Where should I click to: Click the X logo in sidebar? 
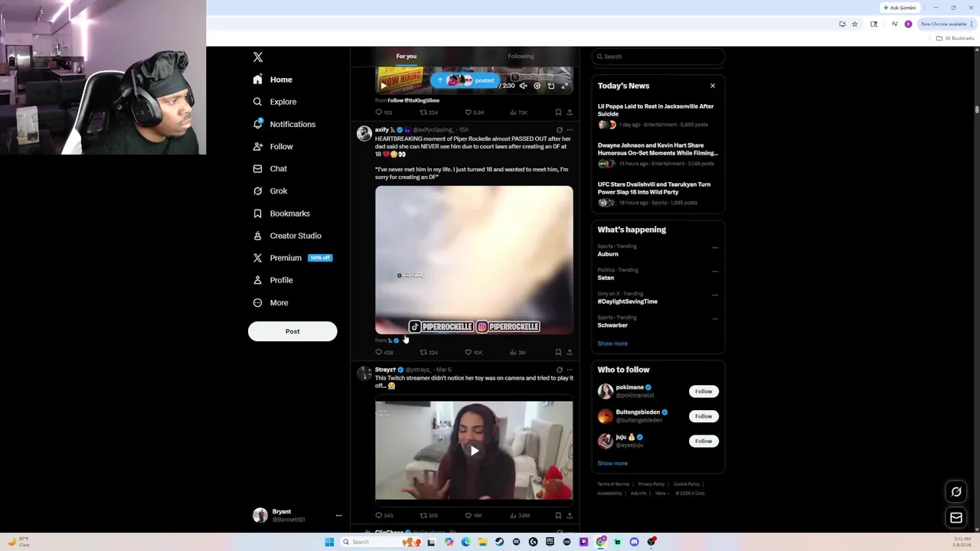258,57
